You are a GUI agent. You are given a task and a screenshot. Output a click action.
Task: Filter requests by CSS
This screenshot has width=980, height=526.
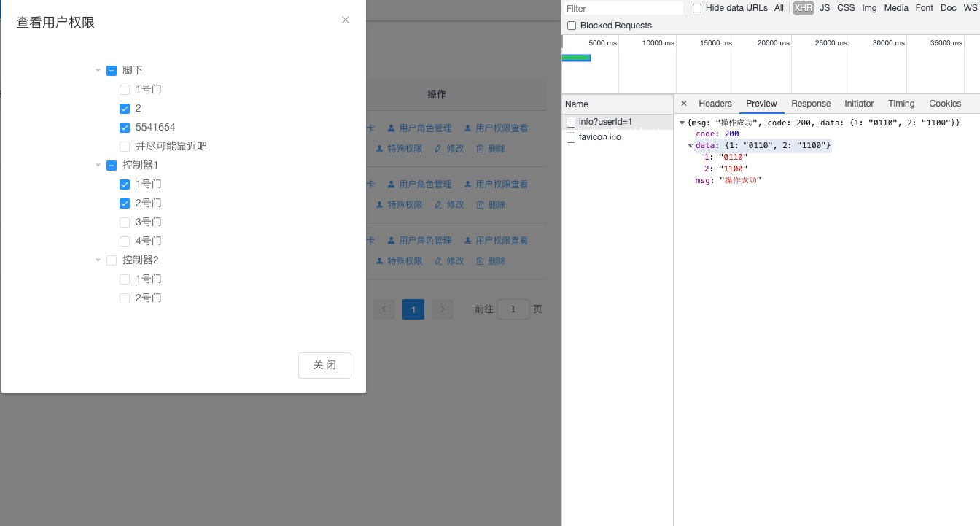(x=846, y=8)
